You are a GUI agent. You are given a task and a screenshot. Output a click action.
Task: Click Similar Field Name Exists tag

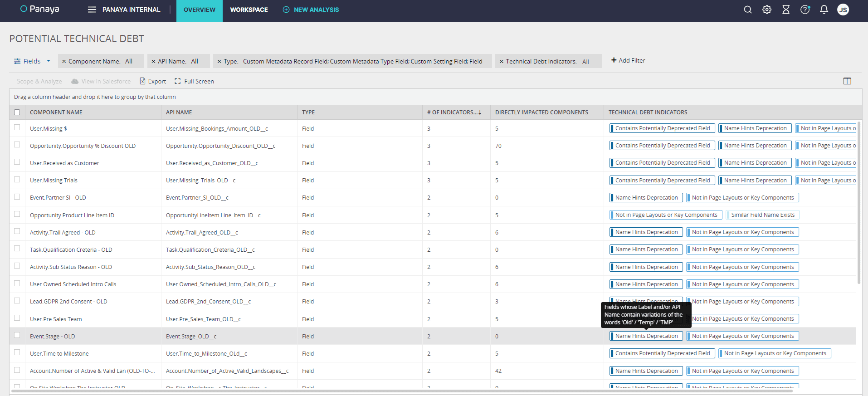point(762,215)
